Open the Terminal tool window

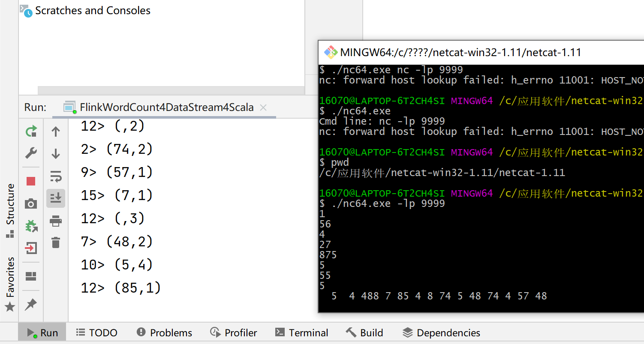point(302,333)
